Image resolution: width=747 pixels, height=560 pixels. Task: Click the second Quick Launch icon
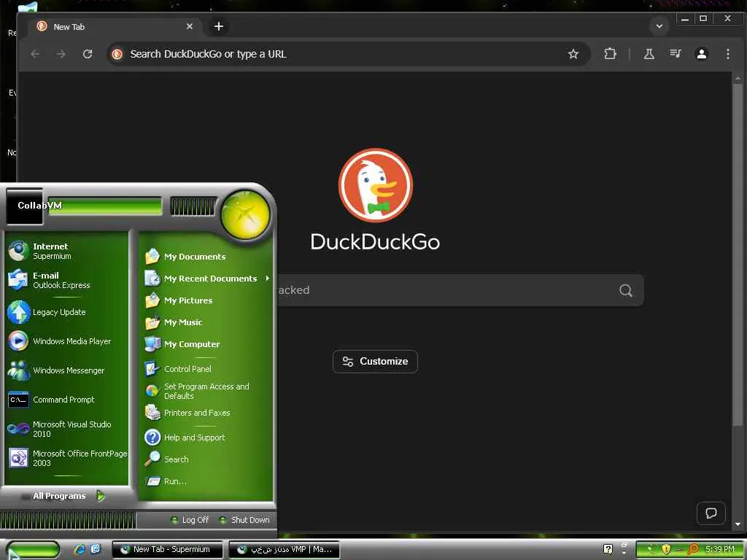pyautogui.click(x=96, y=549)
